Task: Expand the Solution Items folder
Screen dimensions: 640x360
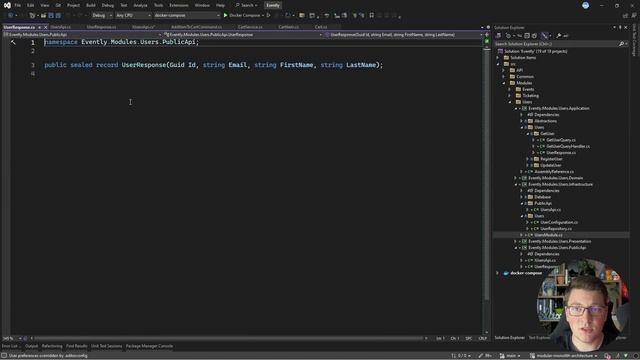Action: pos(498,58)
